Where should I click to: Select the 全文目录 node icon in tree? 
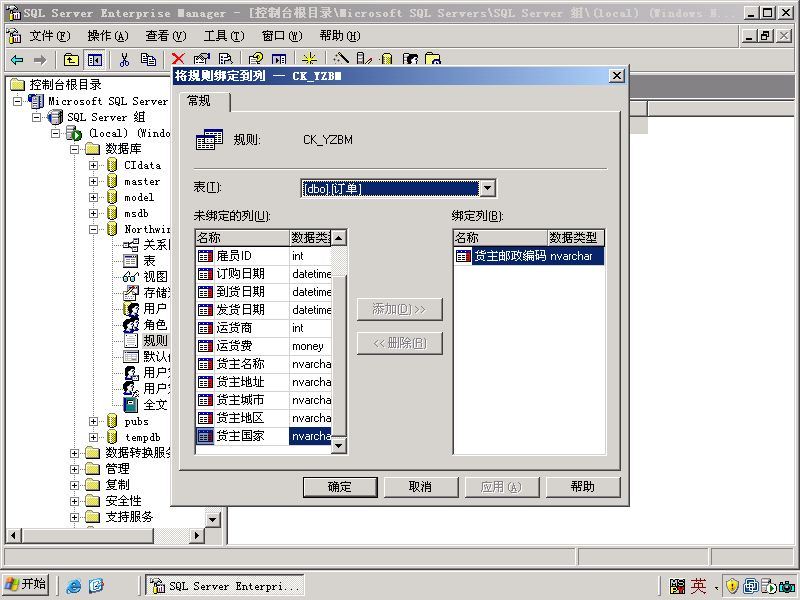coord(131,405)
